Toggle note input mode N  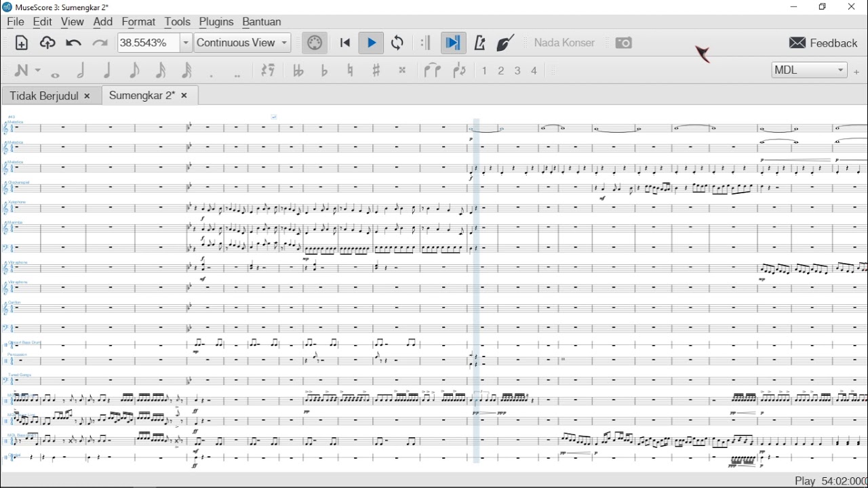pyautogui.click(x=21, y=70)
